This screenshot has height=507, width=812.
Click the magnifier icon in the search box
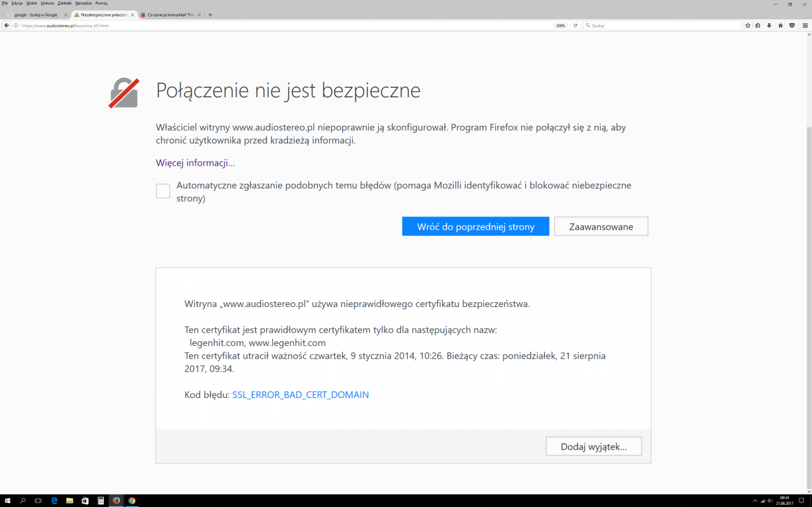coord(588,26)
